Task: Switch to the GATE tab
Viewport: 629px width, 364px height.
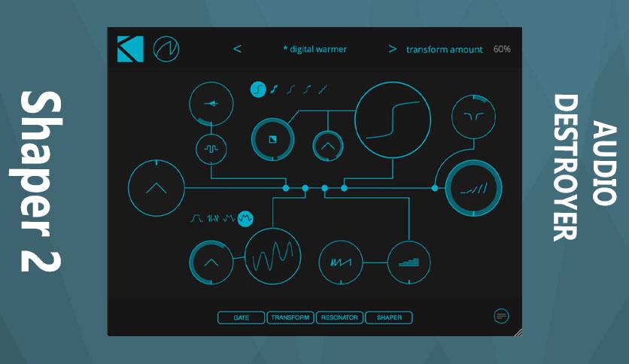Action: click(241, 317)
